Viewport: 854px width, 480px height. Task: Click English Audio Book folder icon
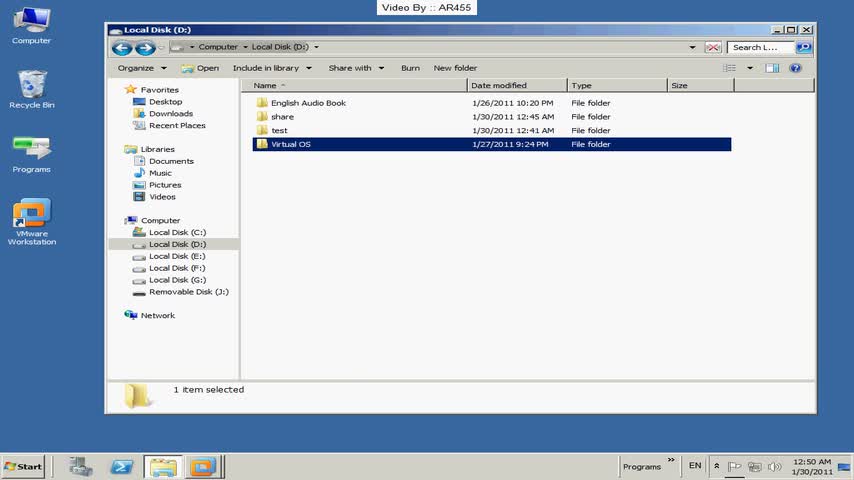[262, 102]
